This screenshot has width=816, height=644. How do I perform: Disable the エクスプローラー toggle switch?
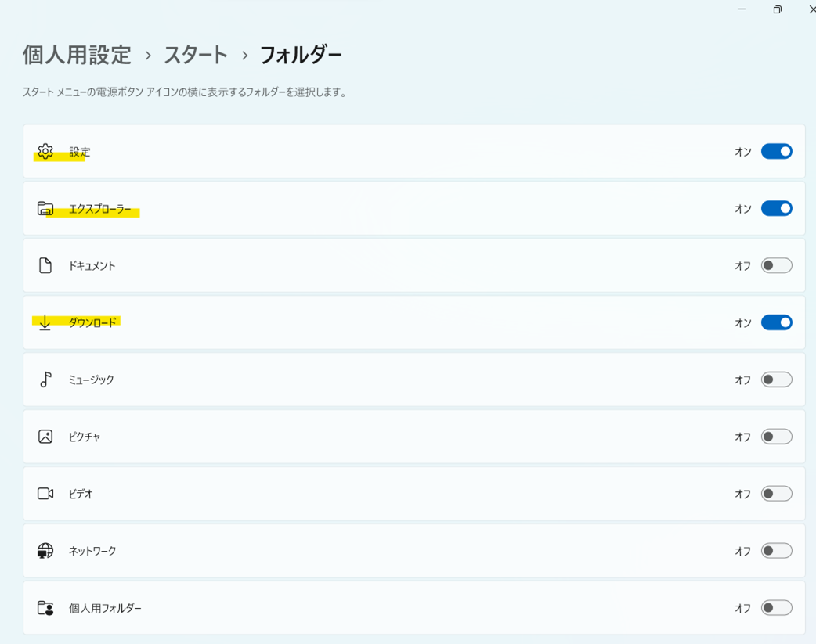[x=776, y=209]
